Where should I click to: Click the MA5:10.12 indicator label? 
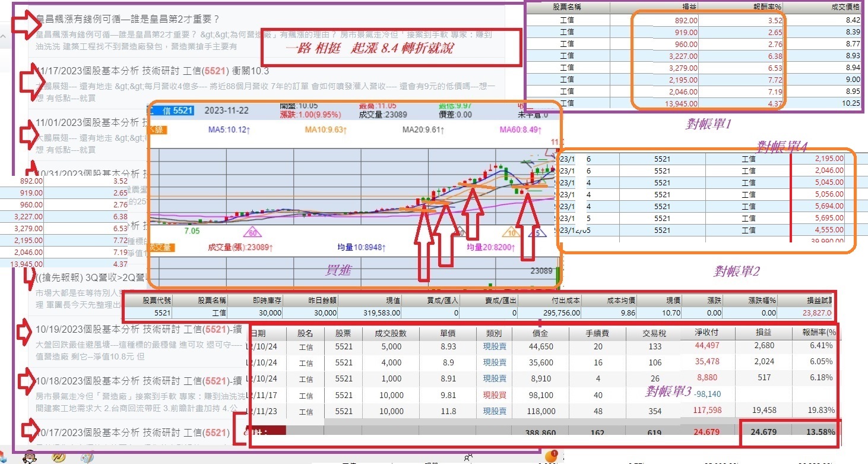(230, 130)
